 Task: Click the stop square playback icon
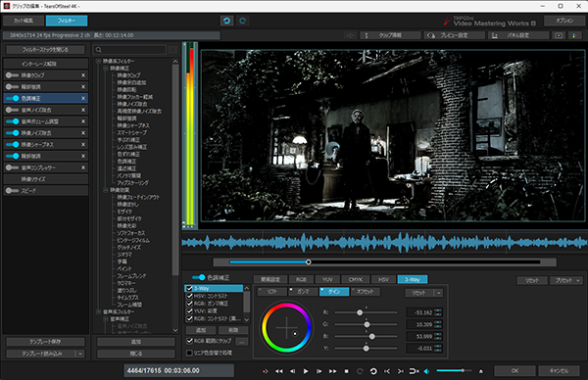[347, 371]
